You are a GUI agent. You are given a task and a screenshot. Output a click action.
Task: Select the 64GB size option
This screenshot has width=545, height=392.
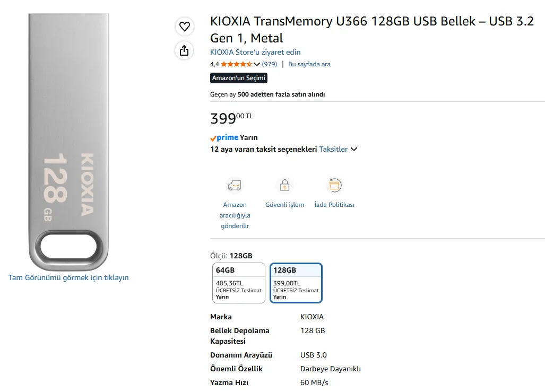point(239,283)
